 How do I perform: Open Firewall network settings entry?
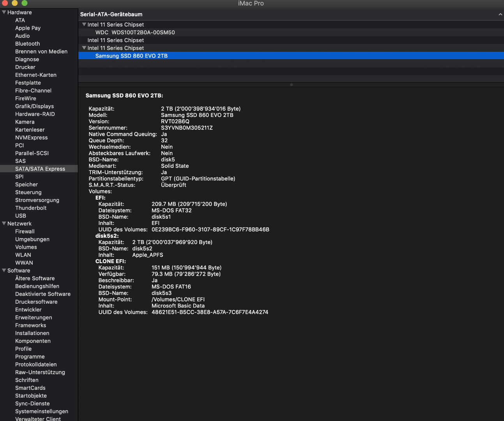click(x=25, y=232)
